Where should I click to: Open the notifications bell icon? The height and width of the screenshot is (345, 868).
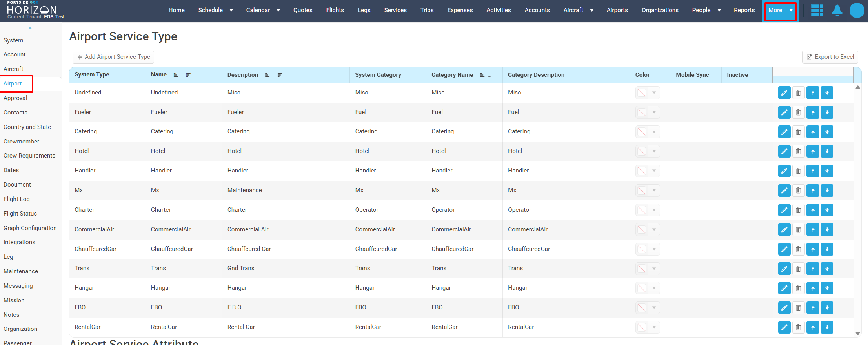click(x=837, y=10)
